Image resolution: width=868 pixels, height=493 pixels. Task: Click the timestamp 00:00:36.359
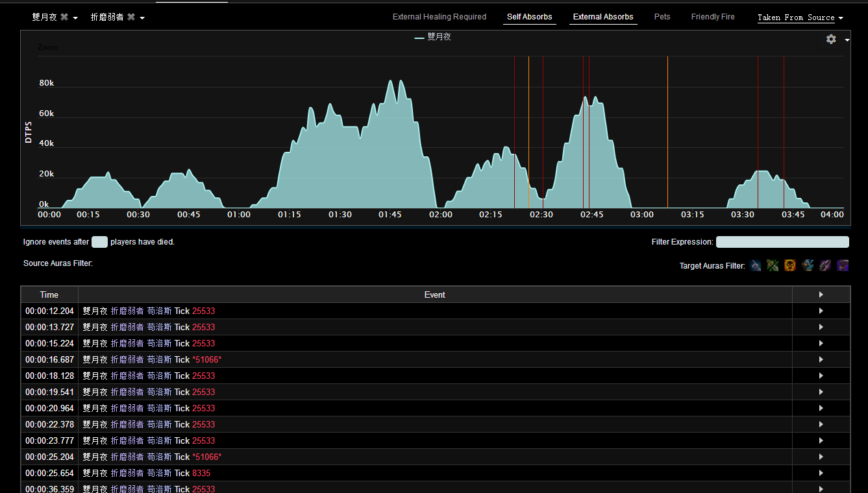coord(49,488)
